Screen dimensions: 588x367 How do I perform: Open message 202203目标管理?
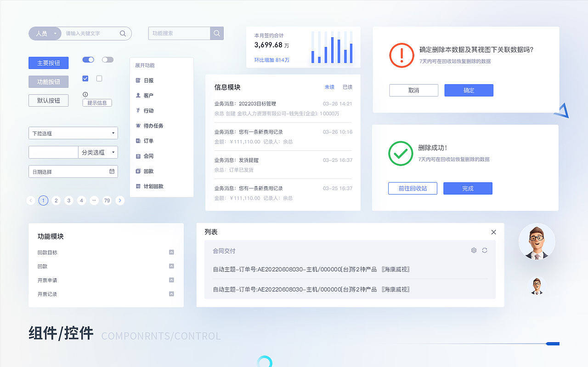[x=283, y=109]
